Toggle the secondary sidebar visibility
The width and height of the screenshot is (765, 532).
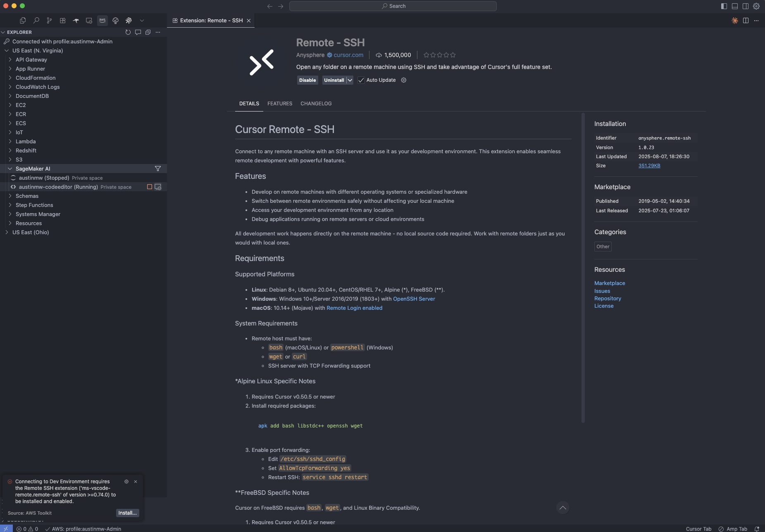click(746, 6)
